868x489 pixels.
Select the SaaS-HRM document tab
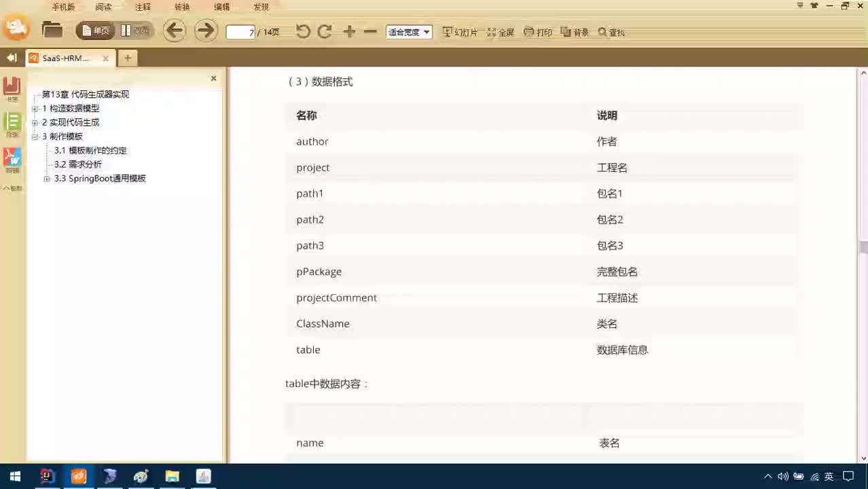(70, 58)
